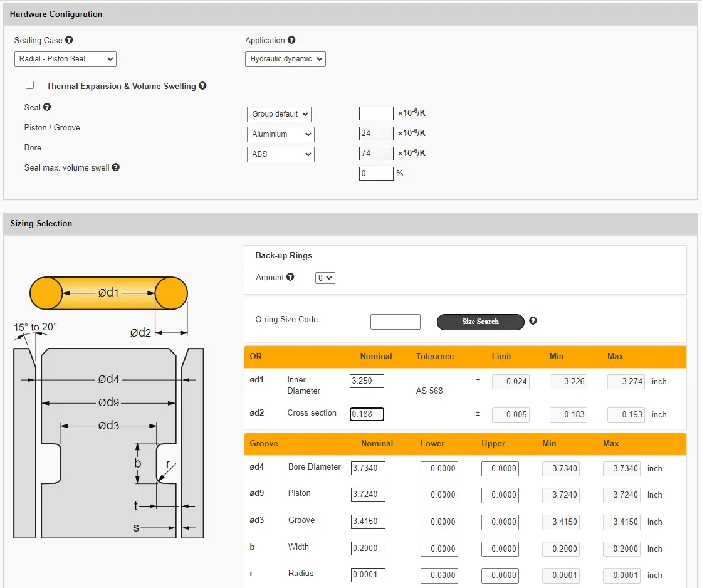The image size is (702, 588).
Task: Open the Sealing Case dropdown
Action: tap(65, 59)
